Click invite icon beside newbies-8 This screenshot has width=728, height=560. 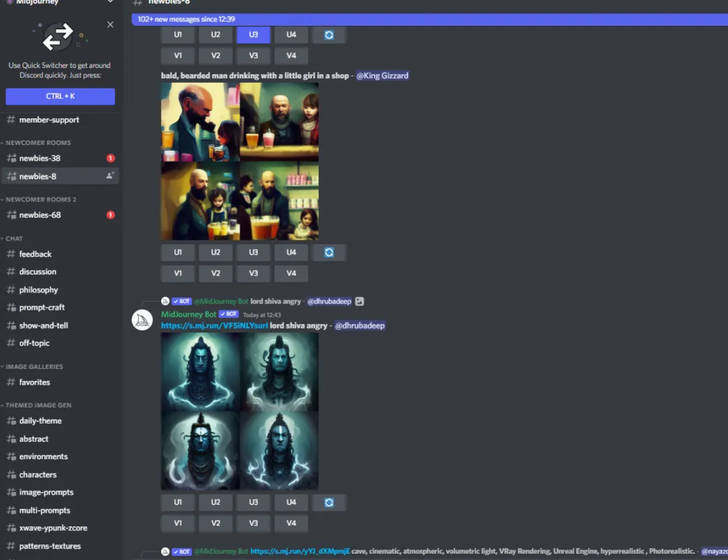110,176
